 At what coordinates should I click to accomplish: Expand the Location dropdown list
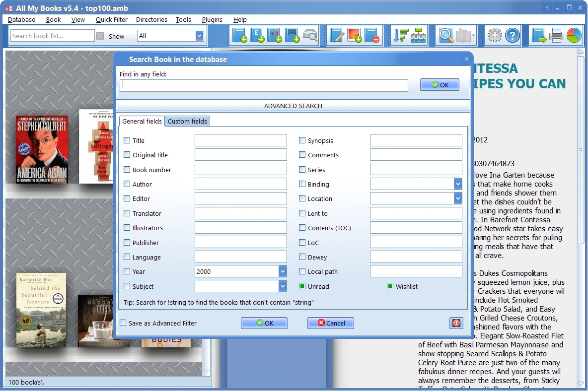tap(458, 198)
